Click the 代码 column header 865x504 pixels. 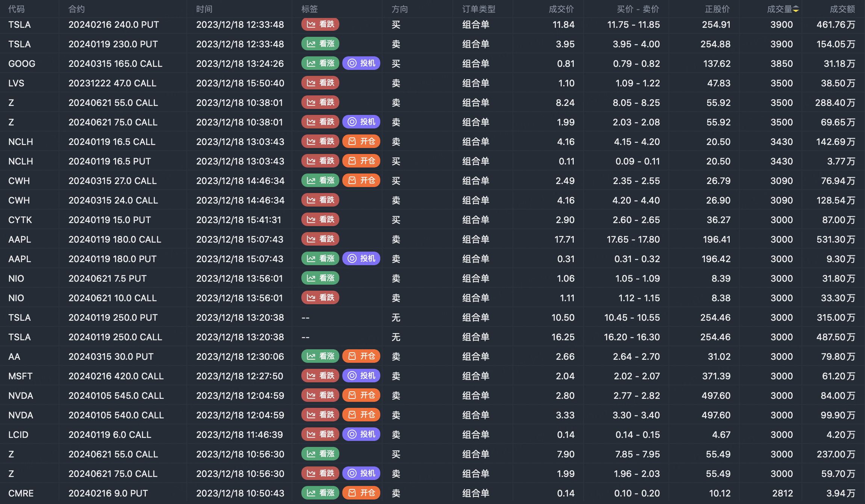[x=17, y=9]
